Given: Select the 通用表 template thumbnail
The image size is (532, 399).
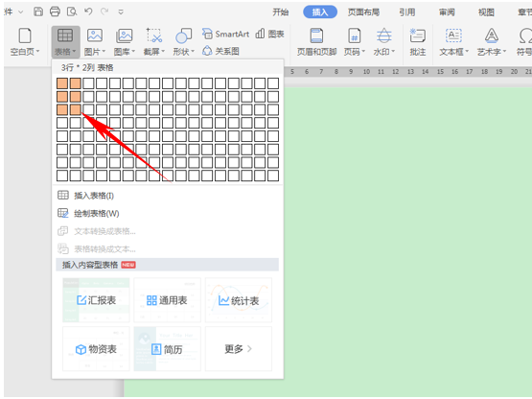Looking at the screenshot, I should tap(167, 300).
